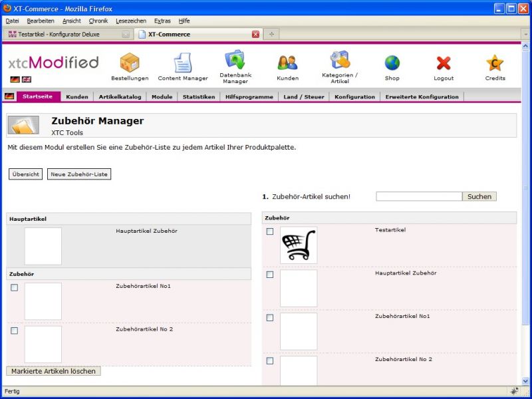This screenshot has width=532, height=399.
Task: Check the box for Zubehörartikel No1 in left list
Action: click(x=14, y=287)
